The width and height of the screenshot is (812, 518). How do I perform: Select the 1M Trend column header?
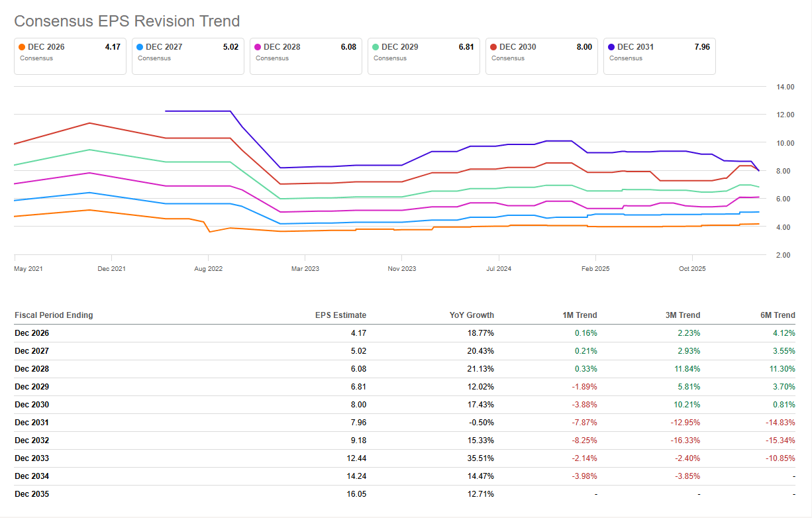(x=578, y=315)
